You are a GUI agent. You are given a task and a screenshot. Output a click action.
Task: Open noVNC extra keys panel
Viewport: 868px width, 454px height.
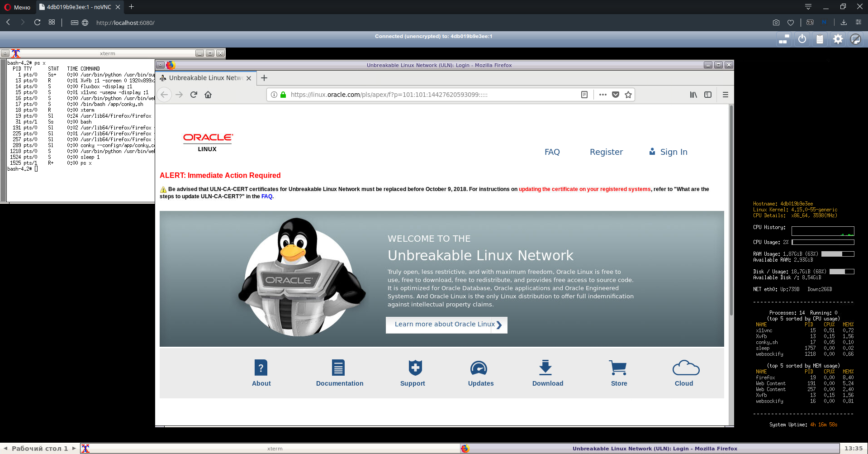coord(784,39)
